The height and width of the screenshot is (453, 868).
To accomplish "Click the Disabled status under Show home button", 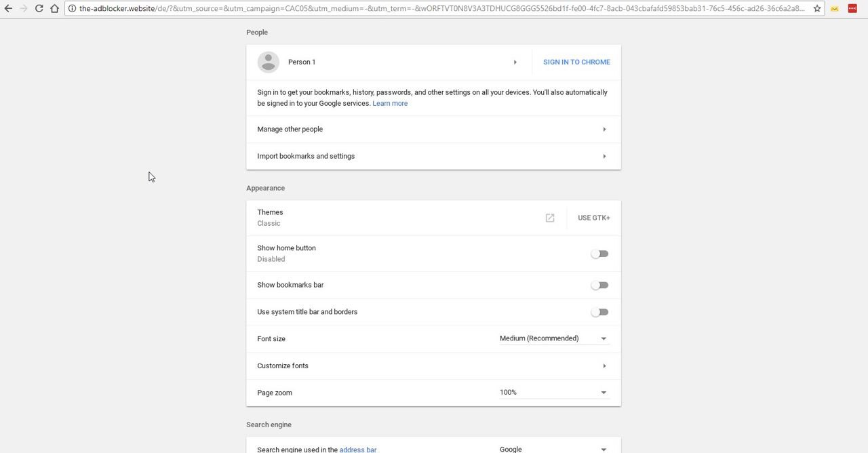I will pyautogui.click(x=271, y=259).
